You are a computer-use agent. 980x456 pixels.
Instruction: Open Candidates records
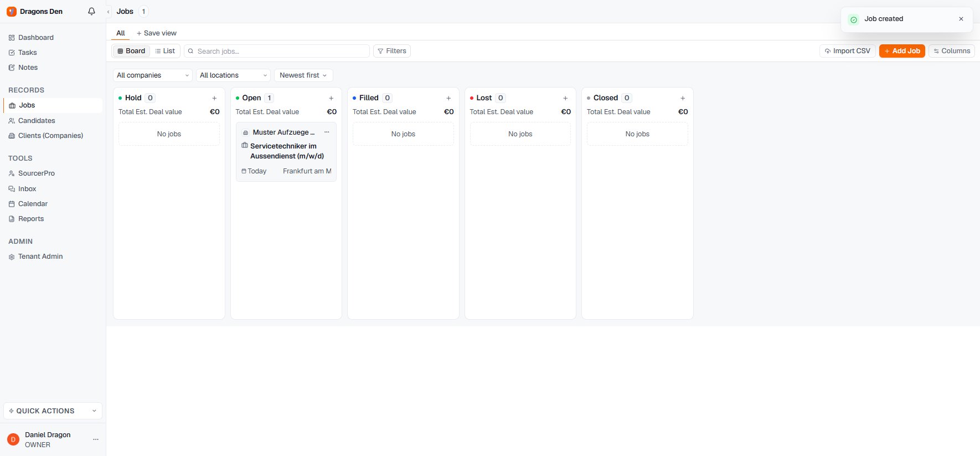53,121
